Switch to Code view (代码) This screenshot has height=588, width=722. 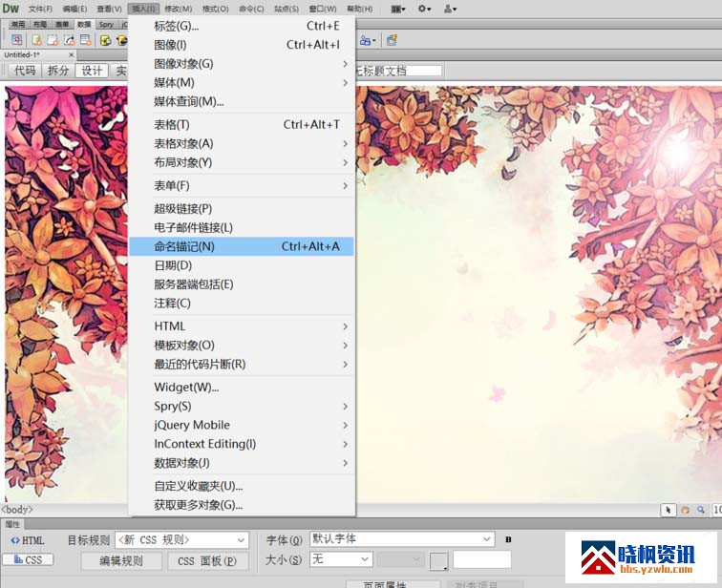[x=25, y=71]
